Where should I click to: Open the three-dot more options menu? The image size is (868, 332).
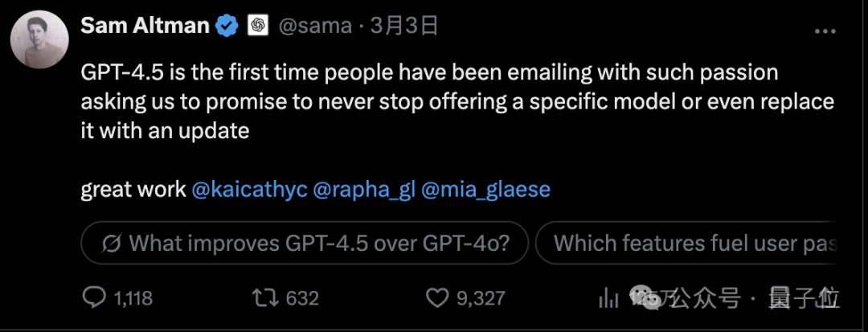coord(825,31)
